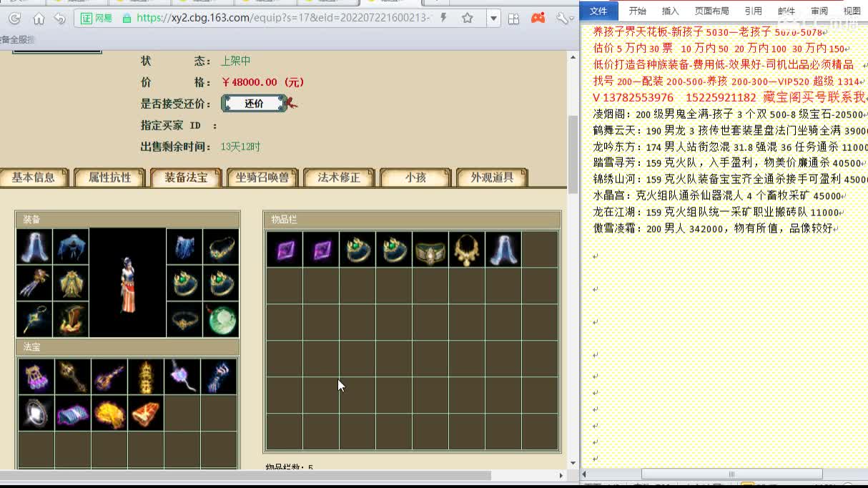Open browser wrench tools menu
The width and height of the screenshot is (868, 488).
tap(563, 19)
